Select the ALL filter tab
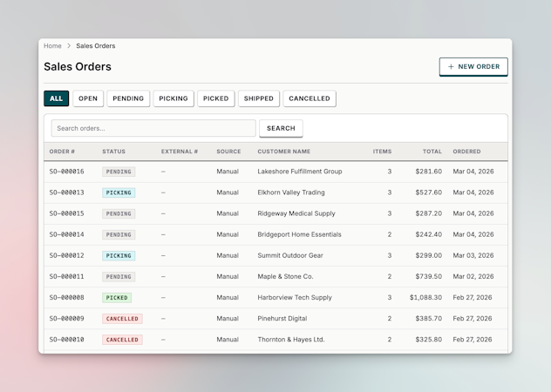 pos(56,98)
